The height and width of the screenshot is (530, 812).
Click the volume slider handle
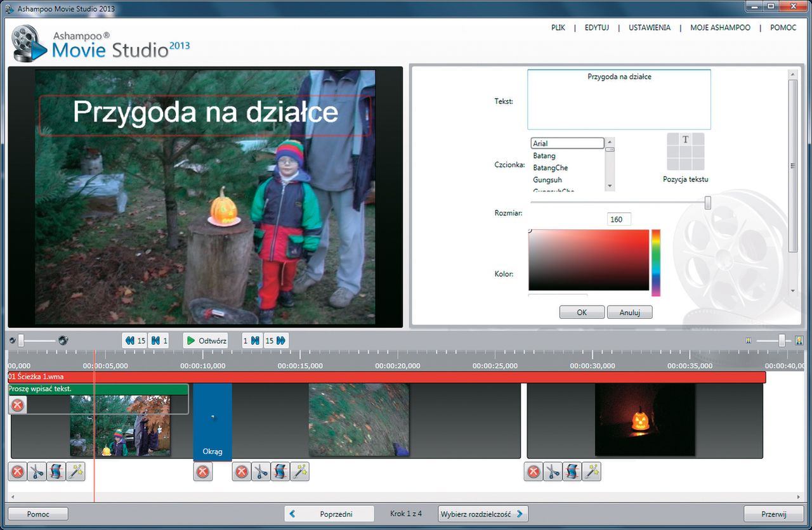point(21,340)
